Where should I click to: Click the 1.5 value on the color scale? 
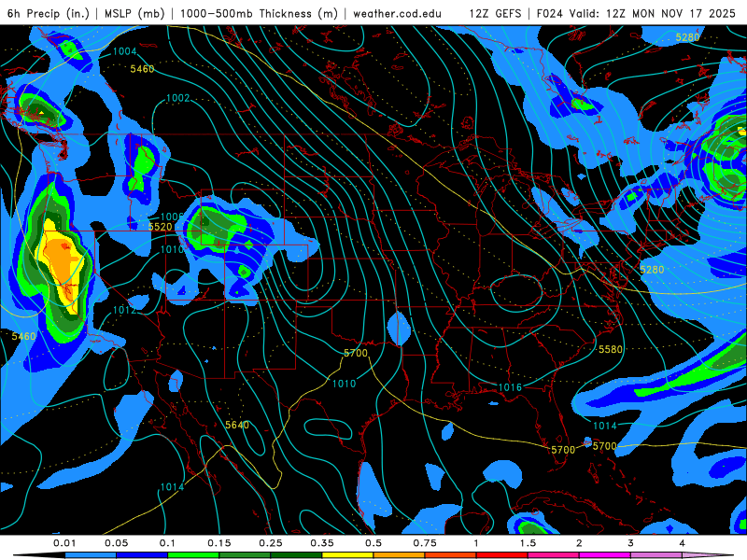528,543
